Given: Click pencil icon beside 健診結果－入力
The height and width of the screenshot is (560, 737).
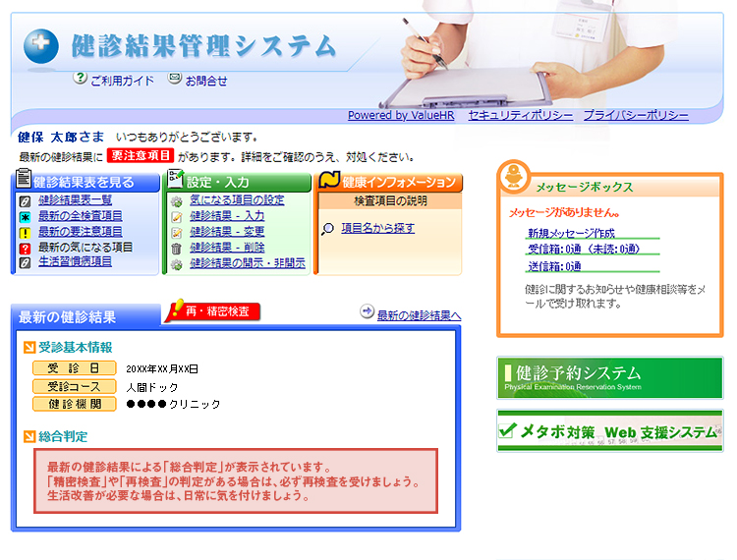Looking at the screenshot, I should point(176,217).
